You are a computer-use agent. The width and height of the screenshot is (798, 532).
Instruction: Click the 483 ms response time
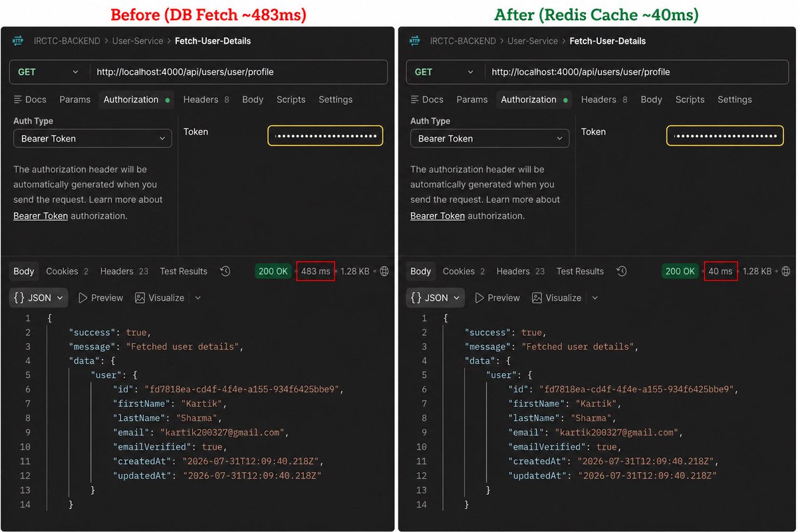pos(316,271)
